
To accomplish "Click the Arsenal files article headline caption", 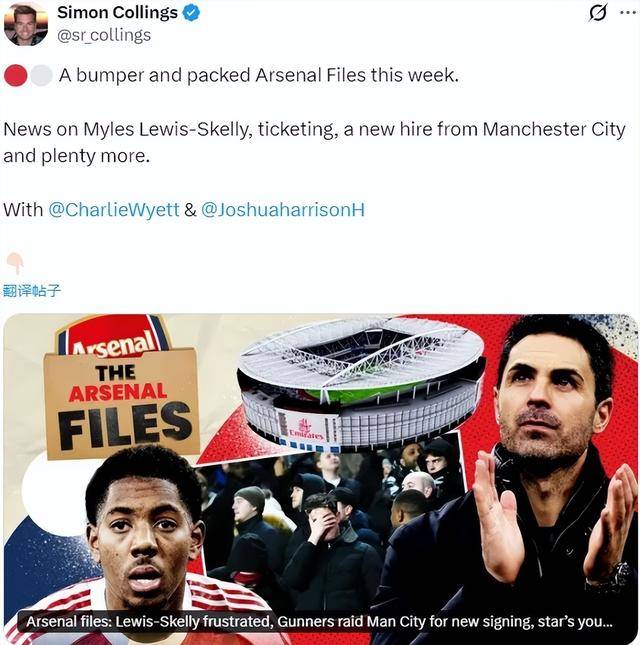I will click(x=319, y=622).
